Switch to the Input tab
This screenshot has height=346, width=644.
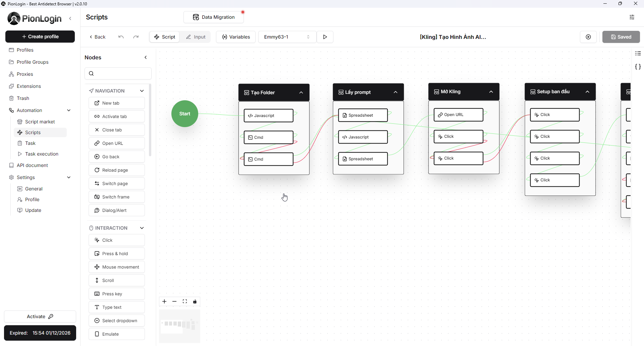pos(196,37)
